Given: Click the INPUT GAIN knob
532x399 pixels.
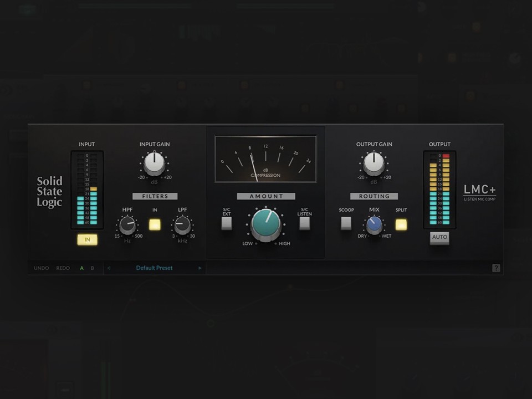Looking at the screenshot, I should 155,163.
